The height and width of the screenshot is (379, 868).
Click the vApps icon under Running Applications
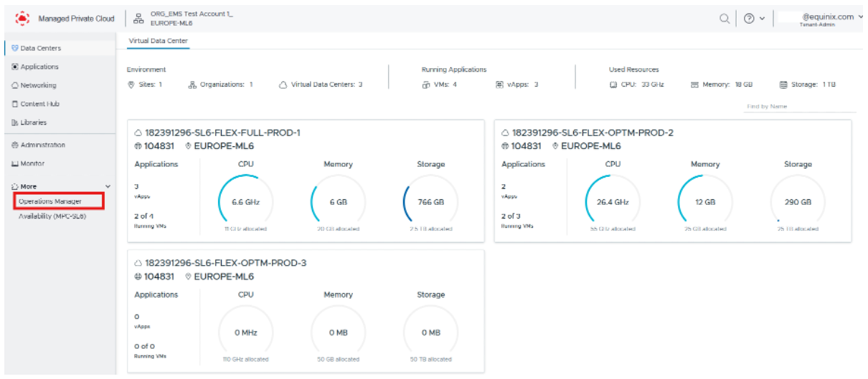coord(499,85)
